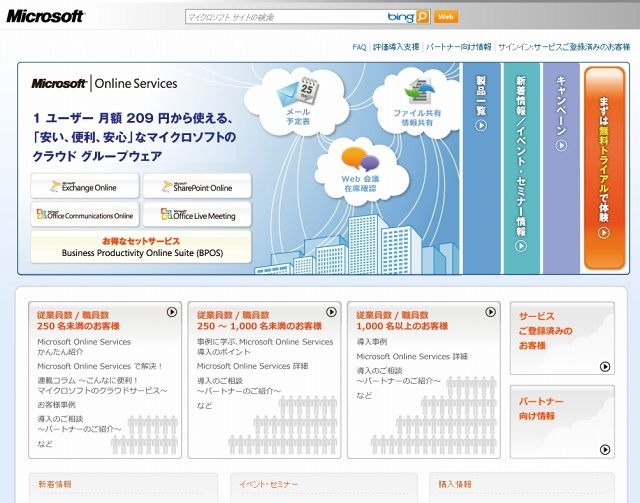This screenshot has height=503, width=640.
Task: Open the 250～1,000名未満のお客様 heading
Action: [259, 320]
